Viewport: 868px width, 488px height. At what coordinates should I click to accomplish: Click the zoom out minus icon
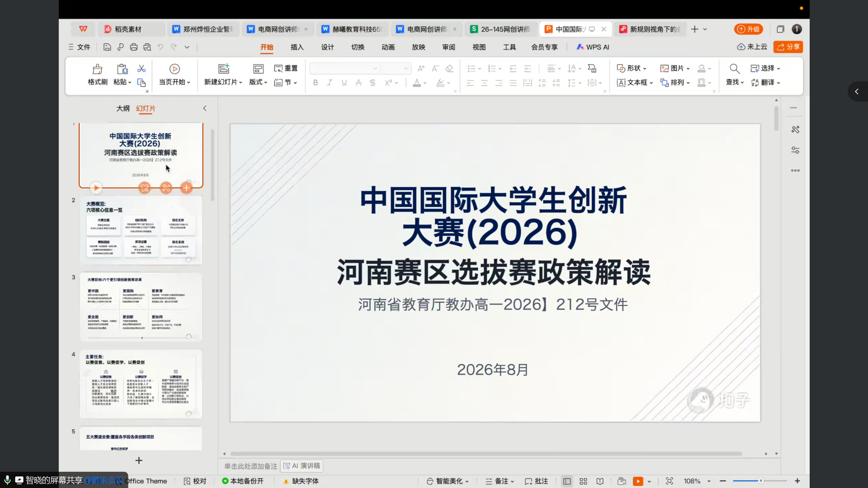723,482
